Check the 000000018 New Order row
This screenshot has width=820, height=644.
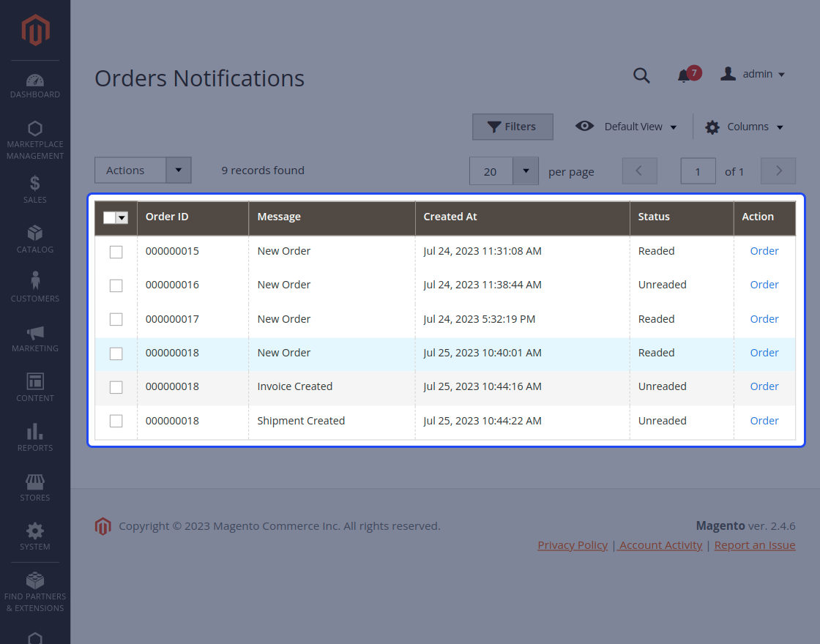(116, 353)
